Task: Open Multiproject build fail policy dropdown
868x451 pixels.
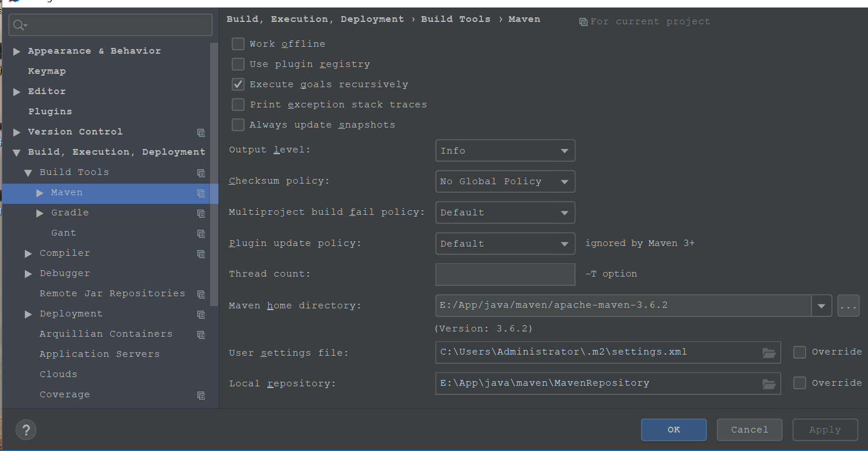Action: click(505, 213)
